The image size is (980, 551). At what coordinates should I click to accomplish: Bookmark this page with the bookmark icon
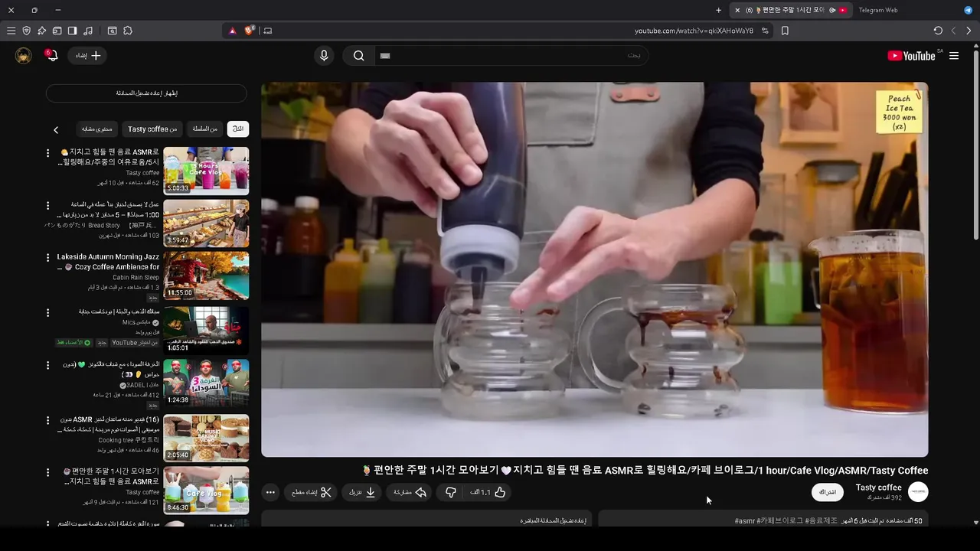(785, 31)
